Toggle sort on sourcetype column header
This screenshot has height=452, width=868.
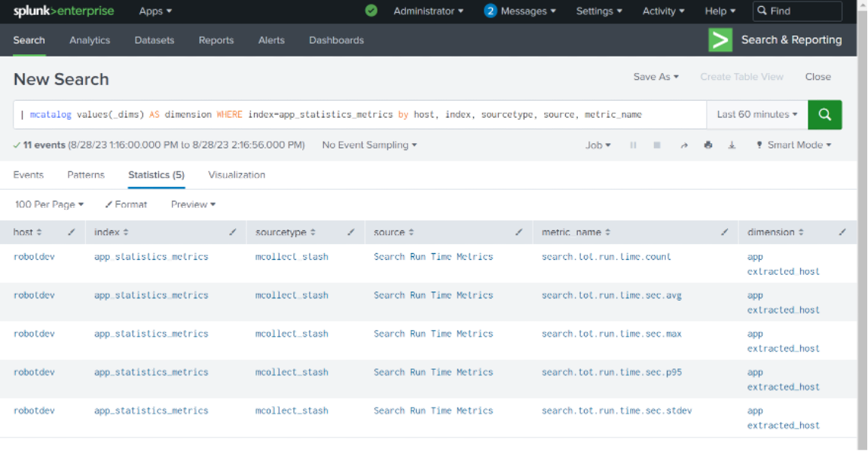(x=285, y=232)
